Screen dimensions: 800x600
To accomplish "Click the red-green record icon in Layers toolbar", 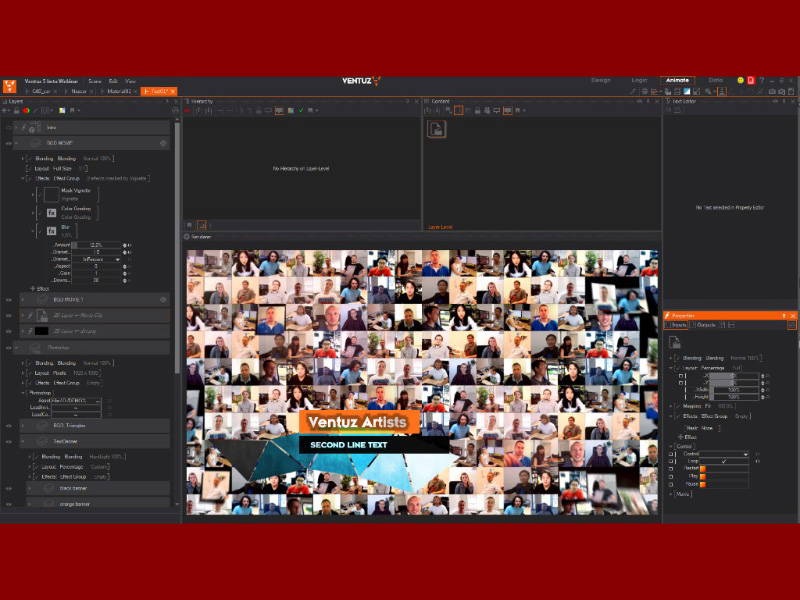I will tap(26, 111).
